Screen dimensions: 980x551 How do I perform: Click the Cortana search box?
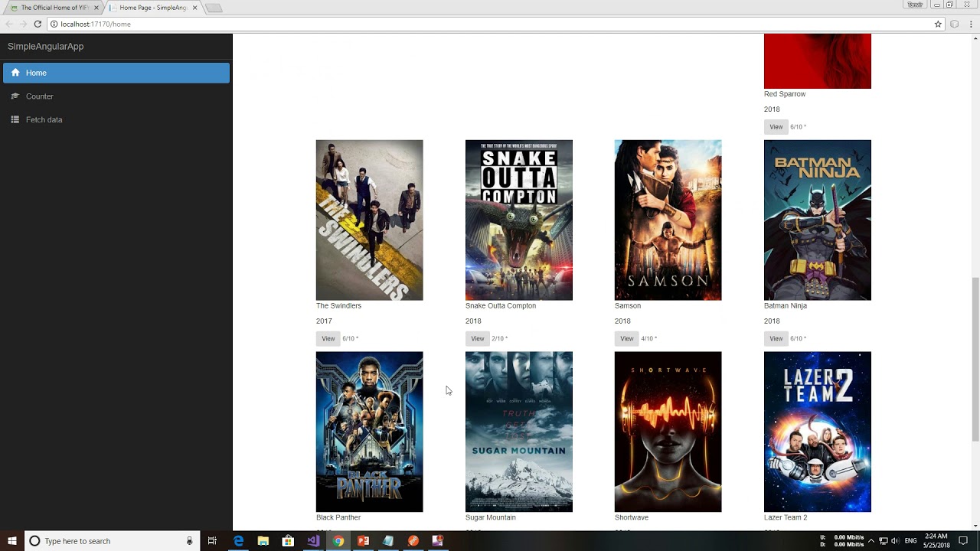(113, 541)
